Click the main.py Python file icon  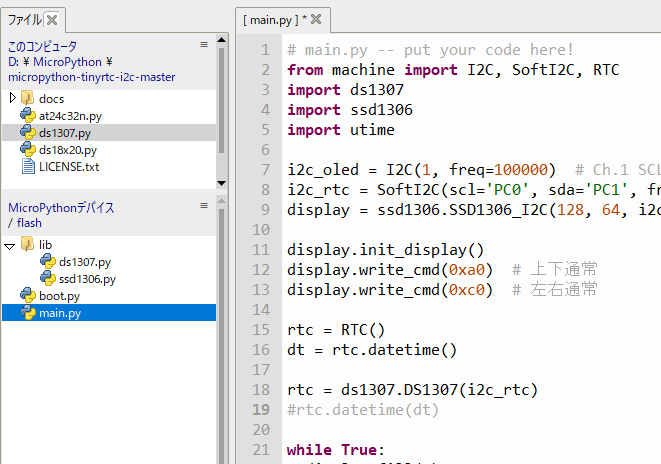pyautogui.click(x=28, y=313)
